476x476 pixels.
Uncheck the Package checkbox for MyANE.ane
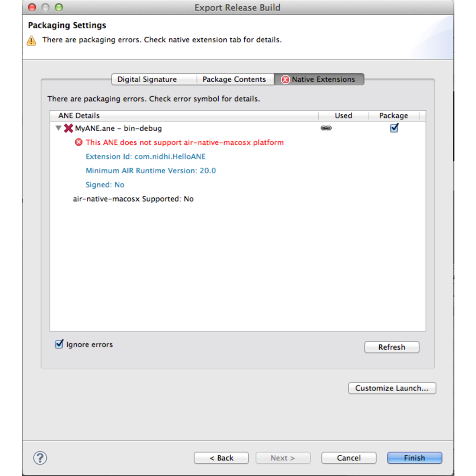[394, 128]
